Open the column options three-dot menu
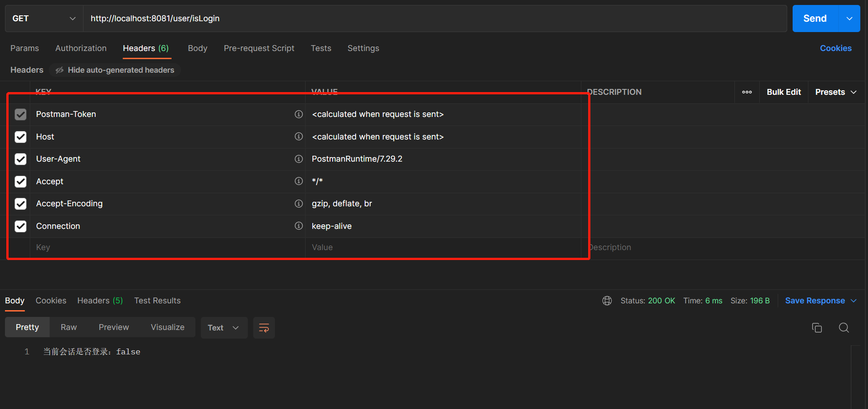868x409 pixels. [747, 92]
